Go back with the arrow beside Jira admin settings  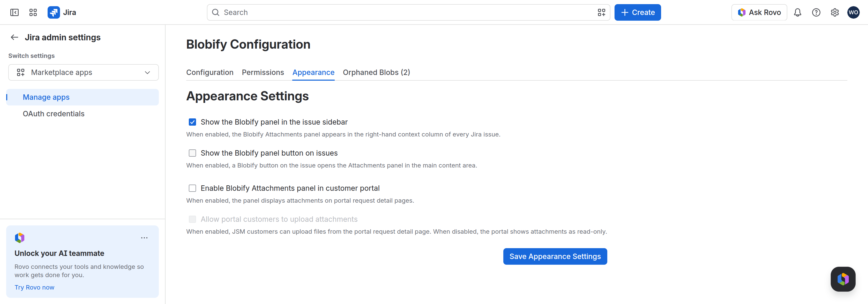(x=14, y=37)
